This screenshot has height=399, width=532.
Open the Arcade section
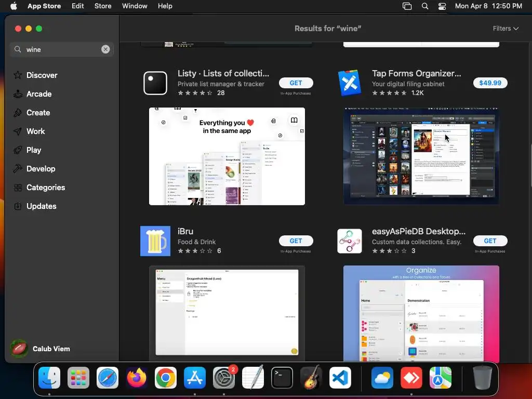pyautogui.click(x=33, y=94)
